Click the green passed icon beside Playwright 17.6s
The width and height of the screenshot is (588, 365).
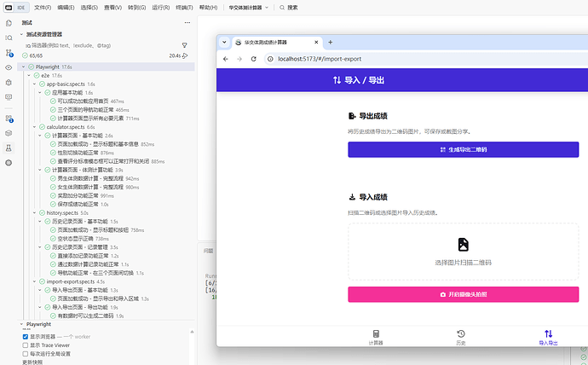coord(32,67)
